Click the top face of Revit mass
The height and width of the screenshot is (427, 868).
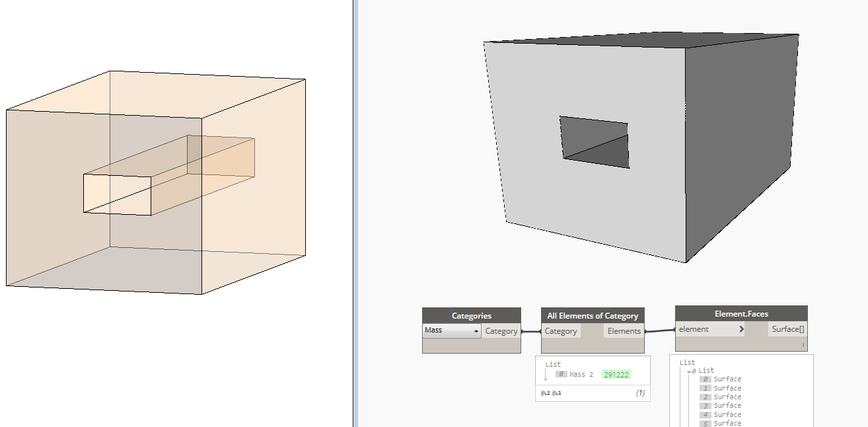coord(156,95)
